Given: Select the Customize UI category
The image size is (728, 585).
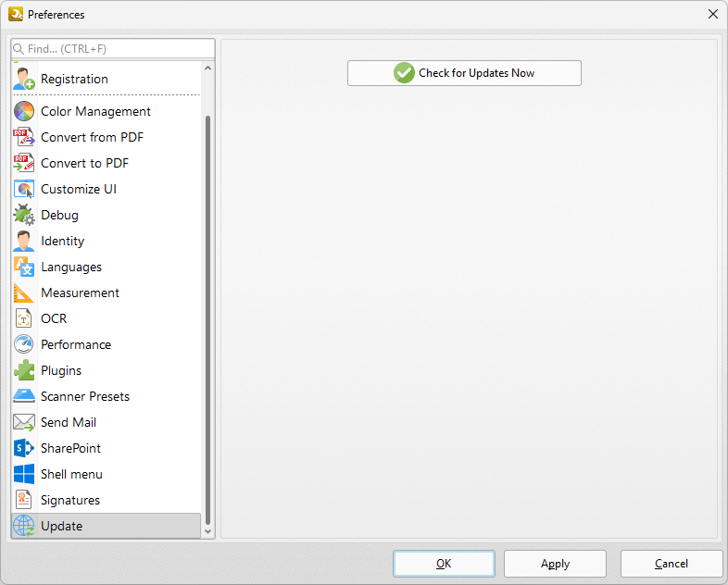Looking at the screenshot, I should pyautogui.click(x=107, y=189).
